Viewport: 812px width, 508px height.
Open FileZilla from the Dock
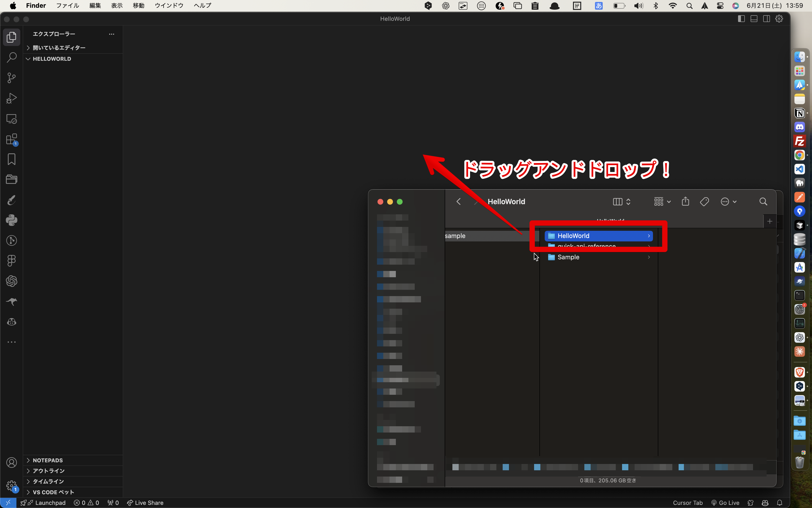click(x=800, y=141)
